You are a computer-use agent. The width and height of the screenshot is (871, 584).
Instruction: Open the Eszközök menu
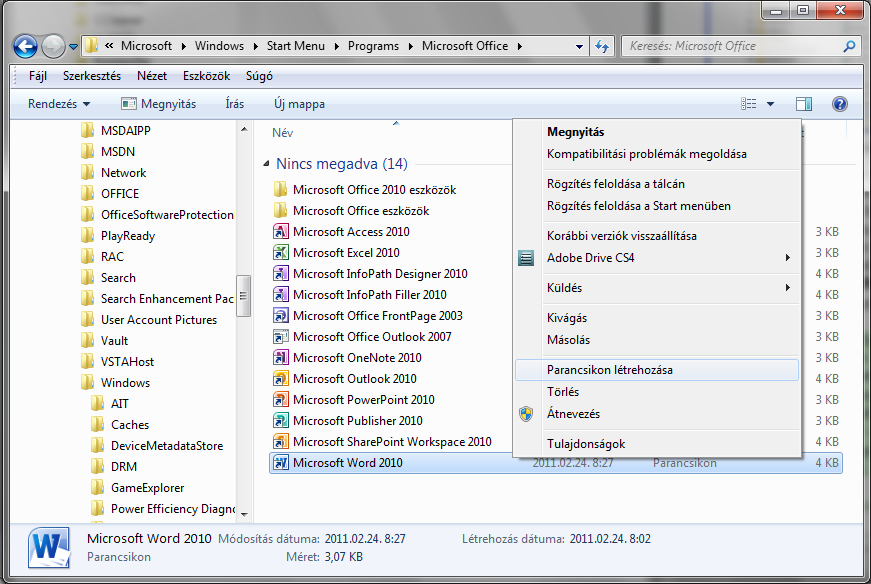pyautogui.click(x=206, y=76)
